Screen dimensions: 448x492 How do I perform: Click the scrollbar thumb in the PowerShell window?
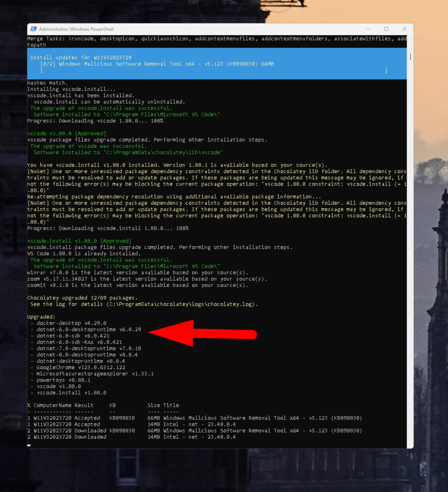pyautogui.click(x=410, y=57)
